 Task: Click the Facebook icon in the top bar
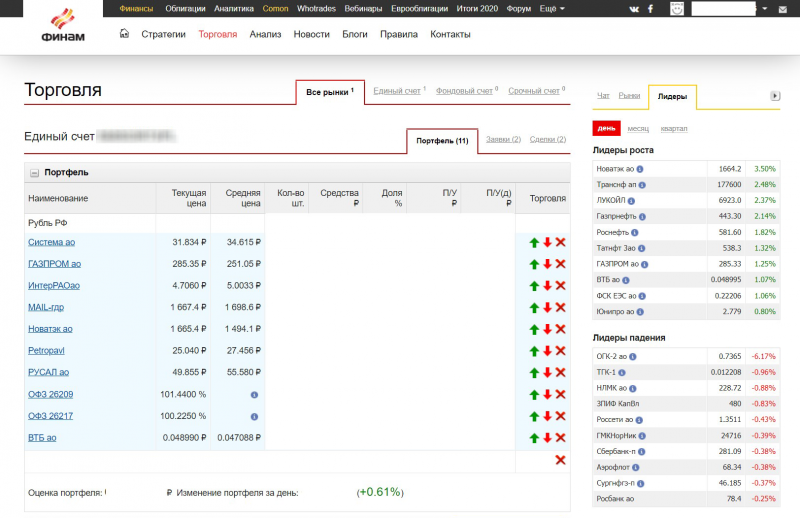point(651,8)
